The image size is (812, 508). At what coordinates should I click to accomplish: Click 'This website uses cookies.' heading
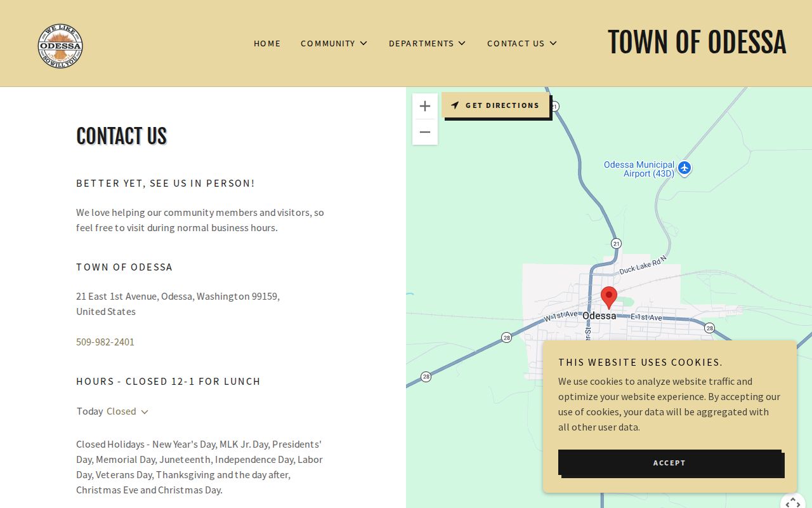(x=641, y=362)
